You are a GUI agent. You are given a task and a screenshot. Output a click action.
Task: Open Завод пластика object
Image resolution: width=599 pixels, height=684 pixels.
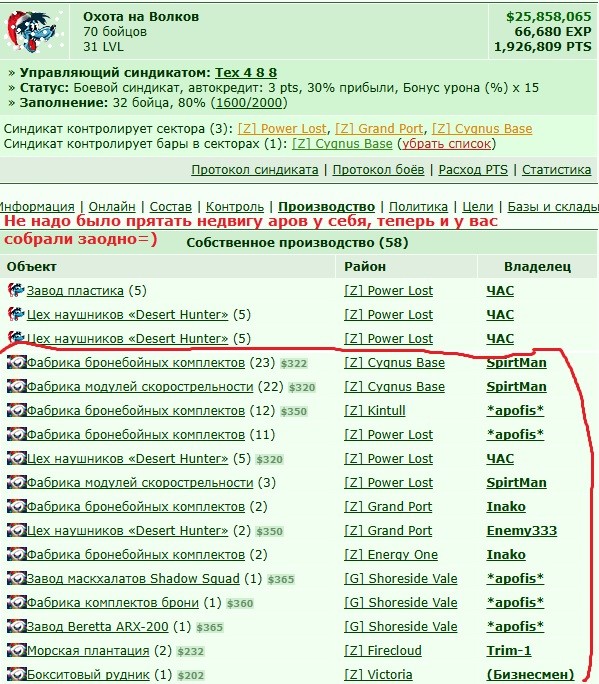pyautogui.click(x=75, y=291)
